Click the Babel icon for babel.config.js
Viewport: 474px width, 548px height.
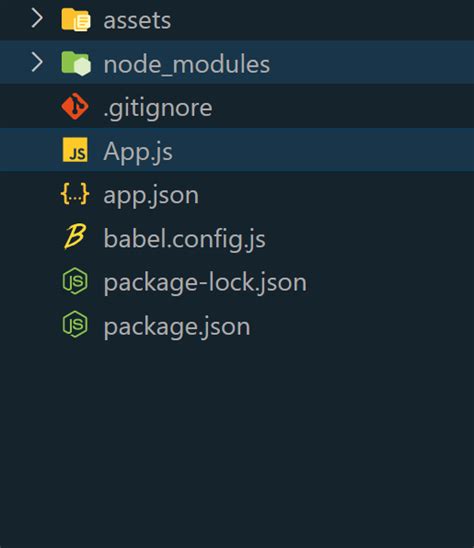pos(75,237)
